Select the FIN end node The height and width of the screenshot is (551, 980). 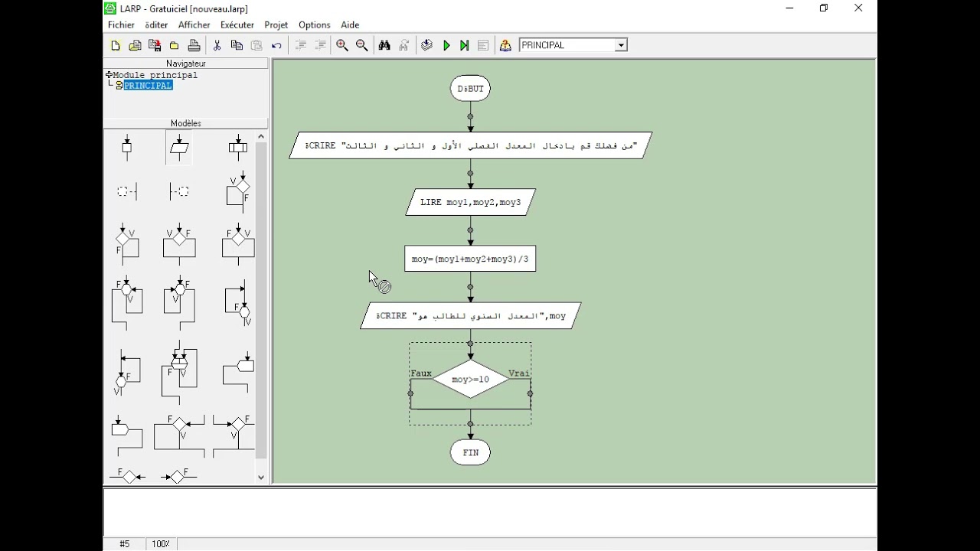tap(470, 452)
